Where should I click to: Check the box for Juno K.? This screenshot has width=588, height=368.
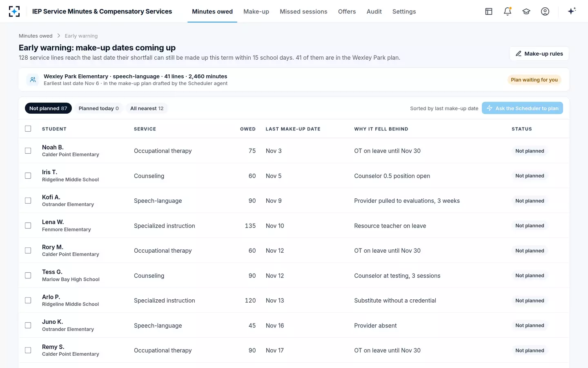click(28, 325)
